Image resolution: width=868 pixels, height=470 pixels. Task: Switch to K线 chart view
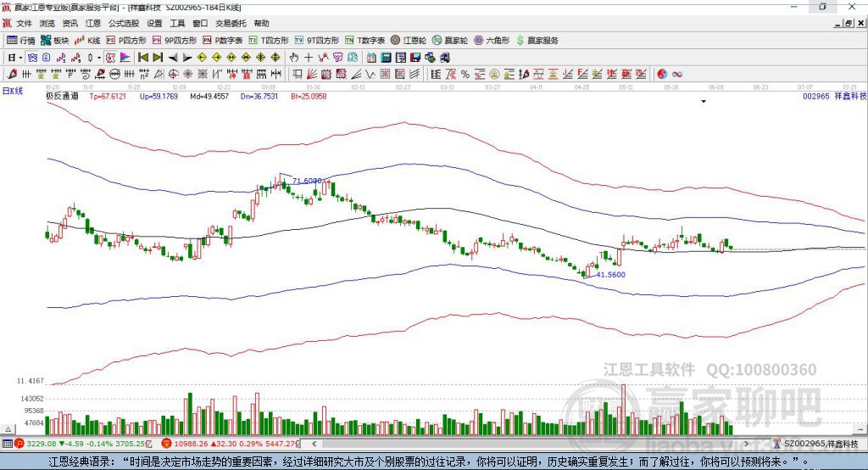87,41
